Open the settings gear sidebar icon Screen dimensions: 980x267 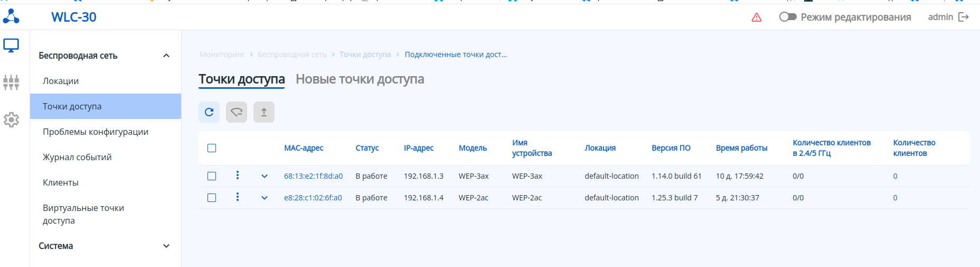tap(11, 120)
